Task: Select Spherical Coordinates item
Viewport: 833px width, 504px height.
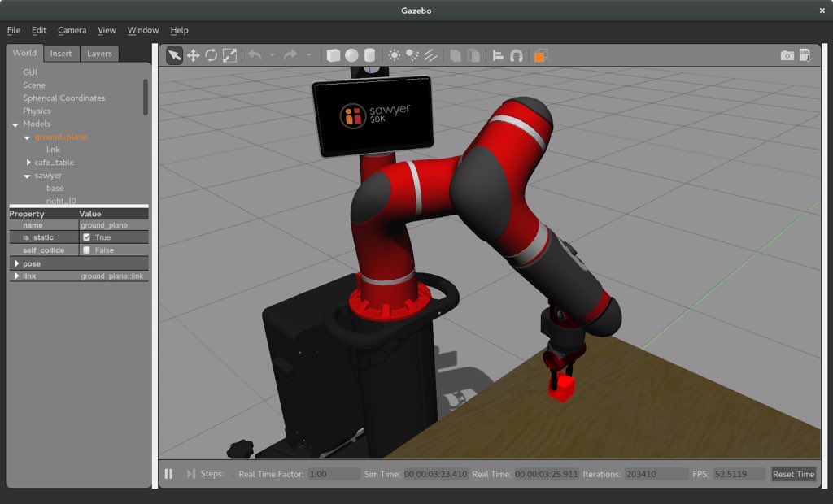Action: click(x=63, y=98)
